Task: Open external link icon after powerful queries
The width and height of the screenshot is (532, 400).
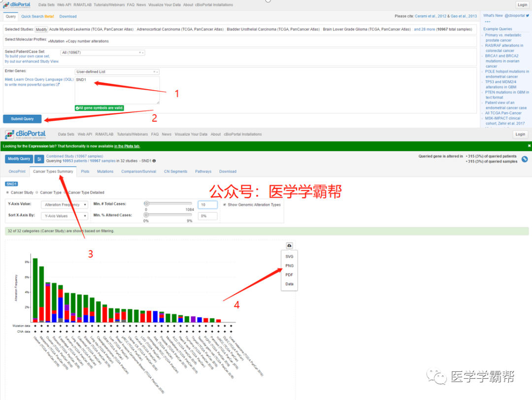Action: 58,85
